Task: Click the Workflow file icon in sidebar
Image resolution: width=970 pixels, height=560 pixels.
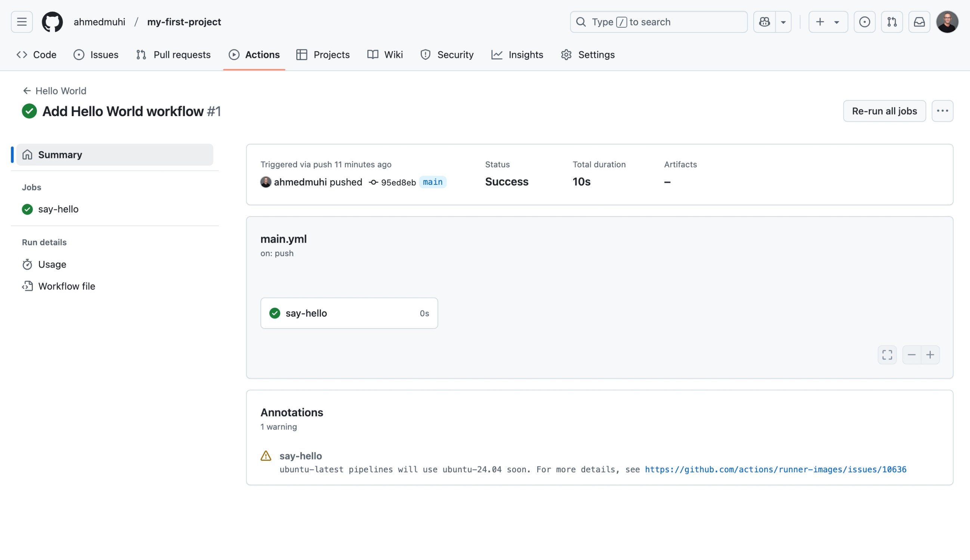Action: point(27,286)
